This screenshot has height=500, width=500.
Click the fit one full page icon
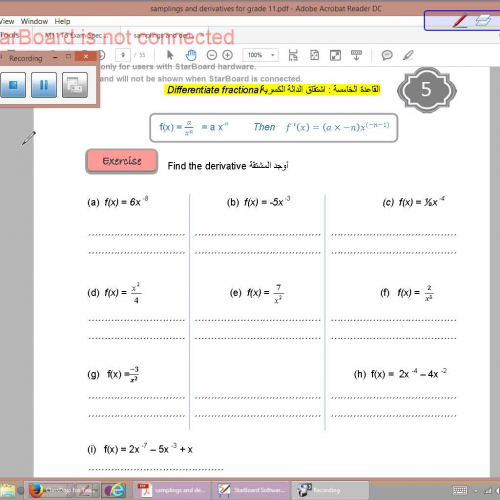tap(314, 55)
